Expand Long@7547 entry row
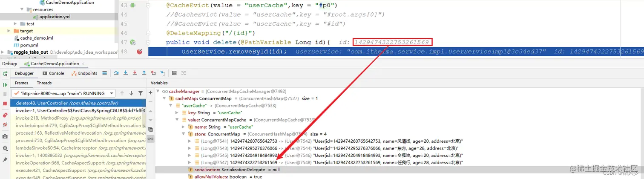 tap(190, 163)
